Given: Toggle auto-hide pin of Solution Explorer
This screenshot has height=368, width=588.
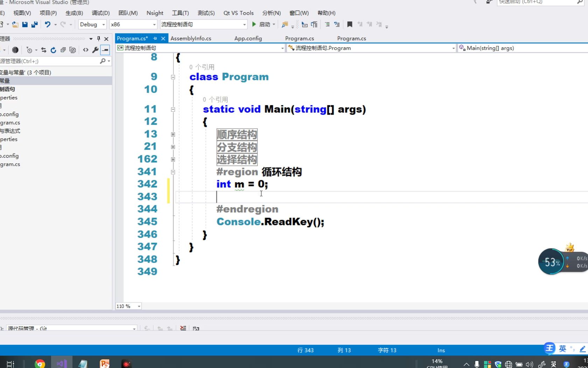Looking at the screenshot, I should pos(99,39).
